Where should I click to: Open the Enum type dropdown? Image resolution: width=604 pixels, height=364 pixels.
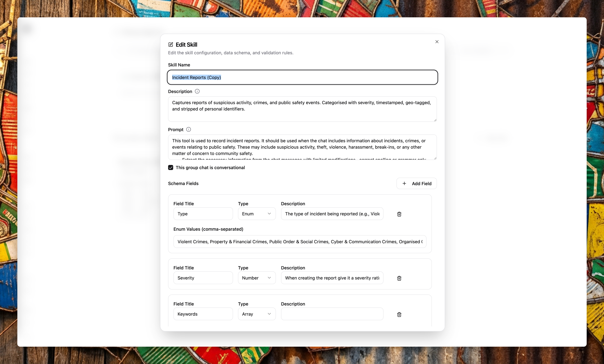pyautogui.click(x=256, y=214)
